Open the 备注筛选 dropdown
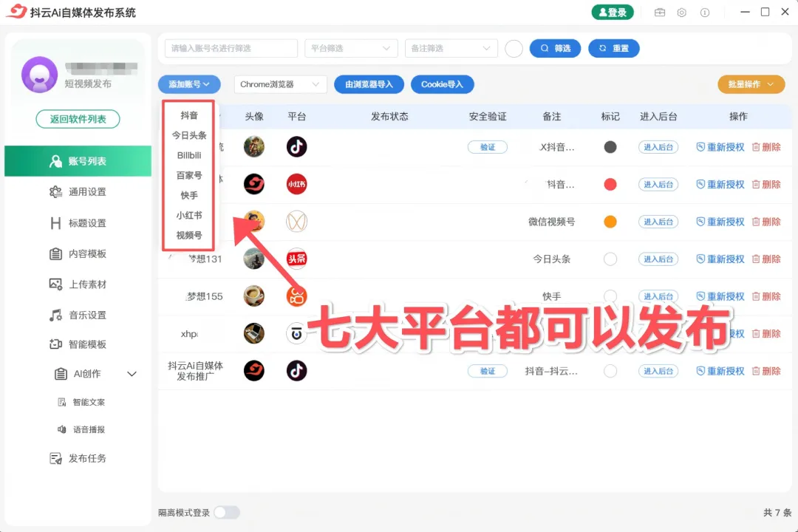The width and height of the screenshot is (798, 532). (451, 48)
